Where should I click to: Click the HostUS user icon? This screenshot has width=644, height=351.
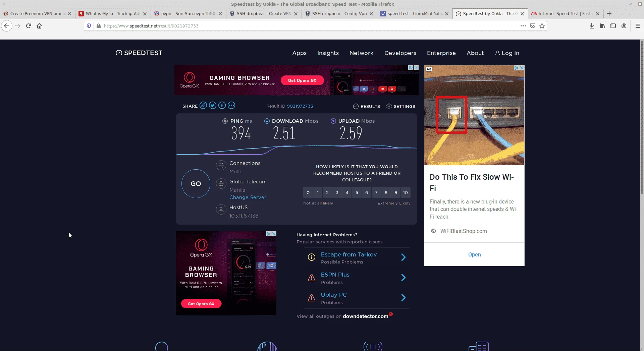pos(221,210)
